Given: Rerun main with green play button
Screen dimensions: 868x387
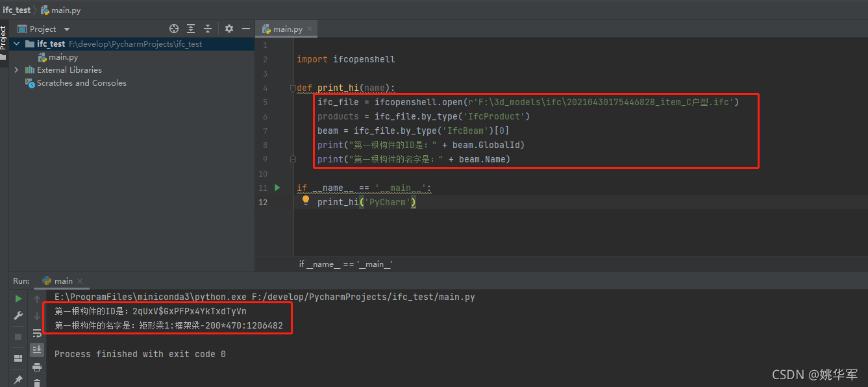Looking at the screenshot, I should pos(18,299).
